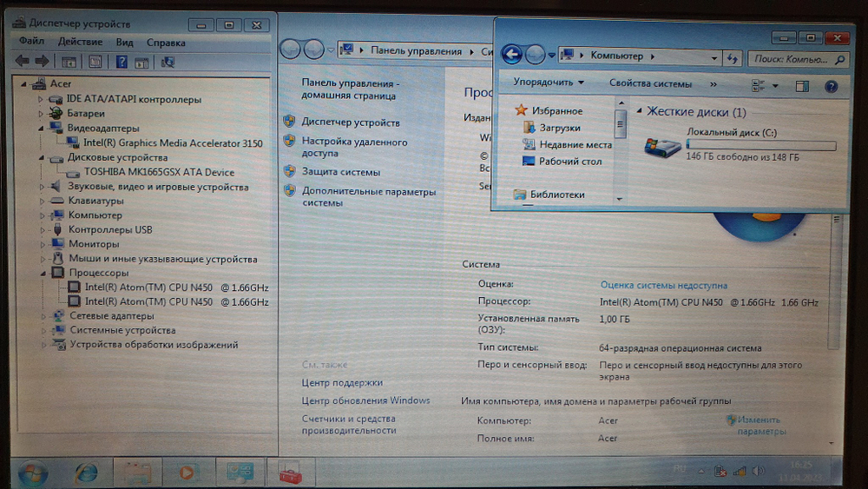Click Back arrow in Device Manager toolbar
This screenshot has height=489, width=868.
tap(23, 62)
